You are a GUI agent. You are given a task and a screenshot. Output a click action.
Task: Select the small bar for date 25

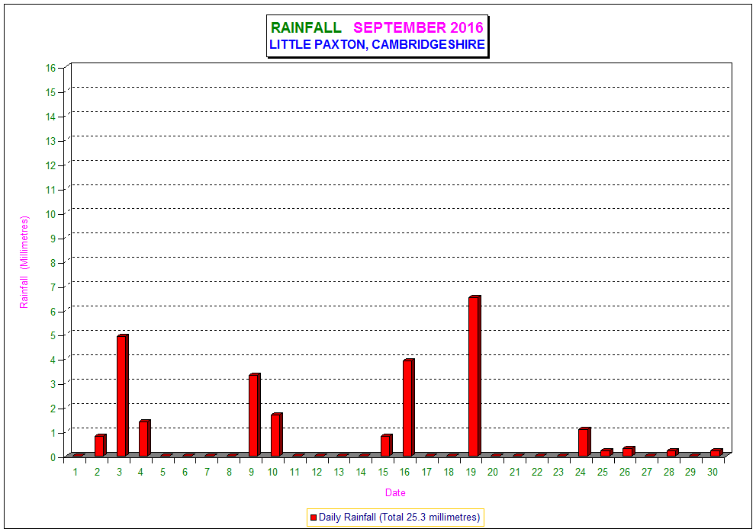click(606, 453)
